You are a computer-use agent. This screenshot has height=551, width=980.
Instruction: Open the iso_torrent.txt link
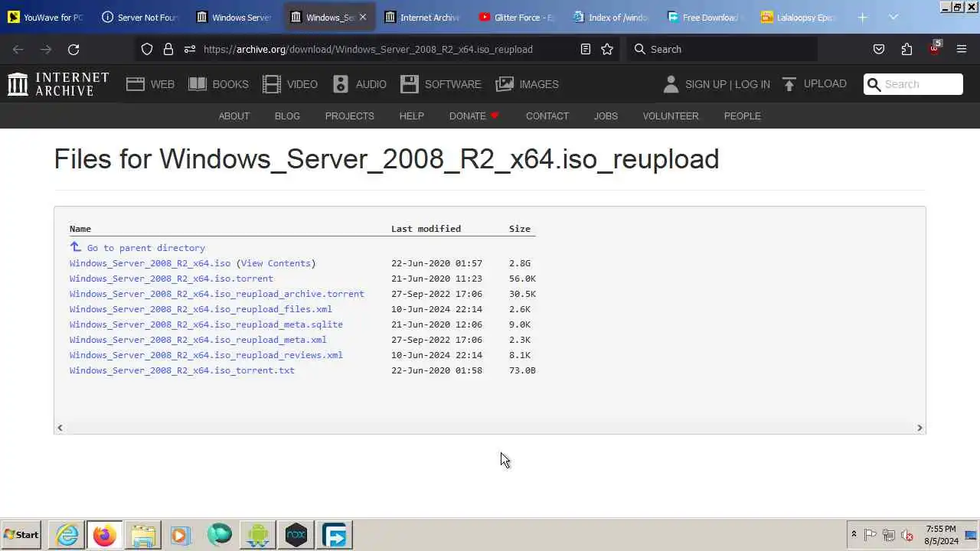coord(182,370)
